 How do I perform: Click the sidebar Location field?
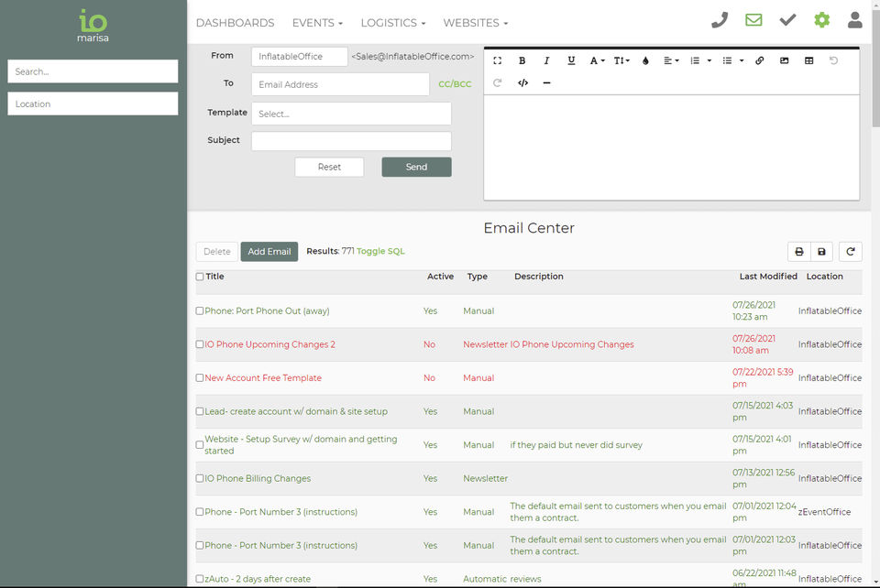pyautogui.click(x=93, y=103)
